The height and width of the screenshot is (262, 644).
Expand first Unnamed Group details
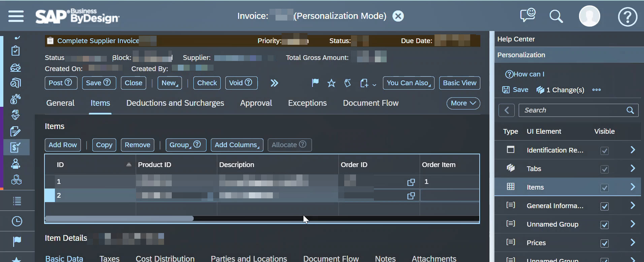pos(633,224)
